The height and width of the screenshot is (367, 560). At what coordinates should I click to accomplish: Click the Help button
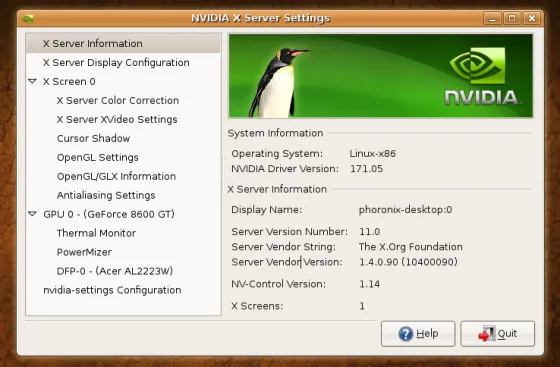[418, 334]
